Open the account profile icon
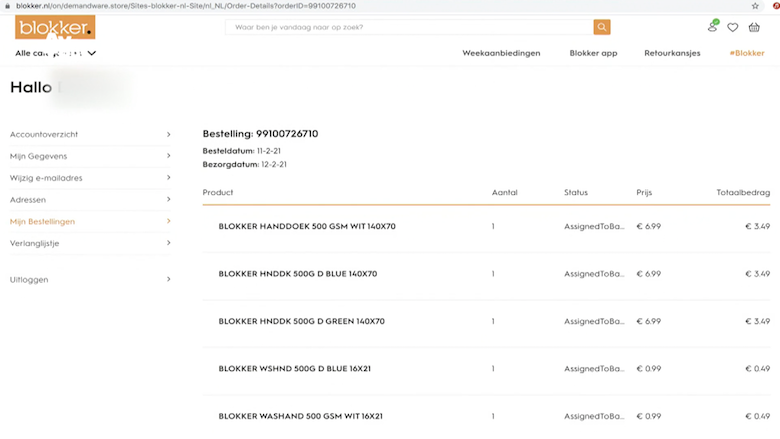 (x=713, y=27)
